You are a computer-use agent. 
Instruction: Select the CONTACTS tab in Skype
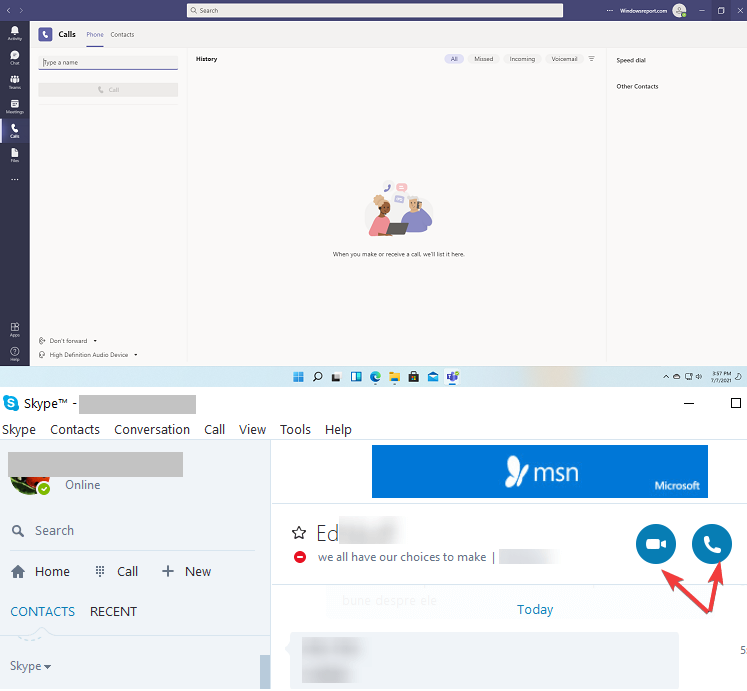click(42, 612)
